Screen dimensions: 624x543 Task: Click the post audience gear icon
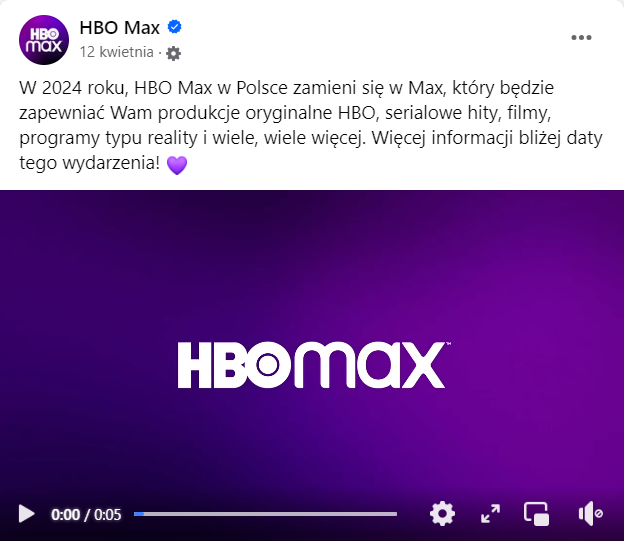(173, 53)
